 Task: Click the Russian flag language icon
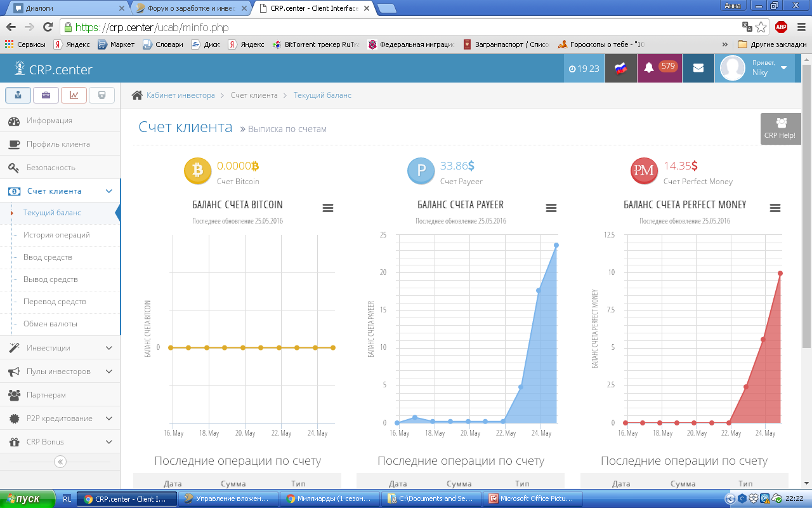point(621,69)
